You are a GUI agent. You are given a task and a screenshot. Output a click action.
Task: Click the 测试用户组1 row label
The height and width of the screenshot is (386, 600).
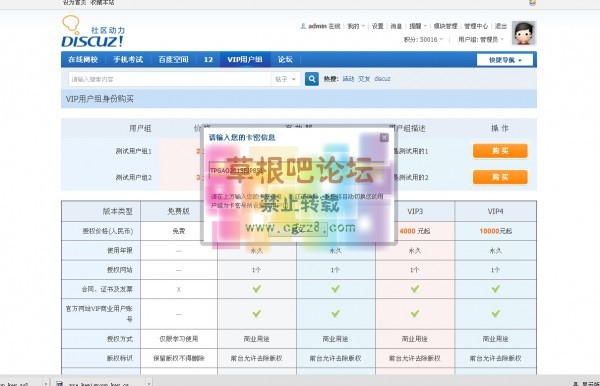pyautogui.click(x=134, y=151)
